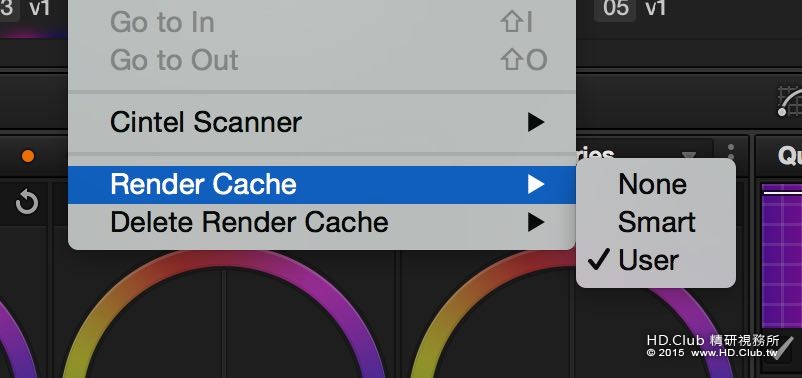Open the dropdown arrow behind the submenu
This screenshot has width=802, height=378.
[x=689, y=155]
